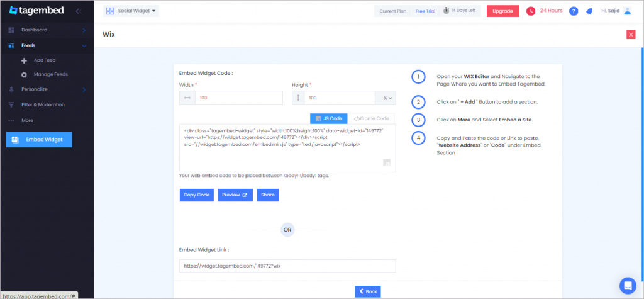The height and width of the screenshot is (299, 644).
Task: Click the Height input field
Action: 340,98
